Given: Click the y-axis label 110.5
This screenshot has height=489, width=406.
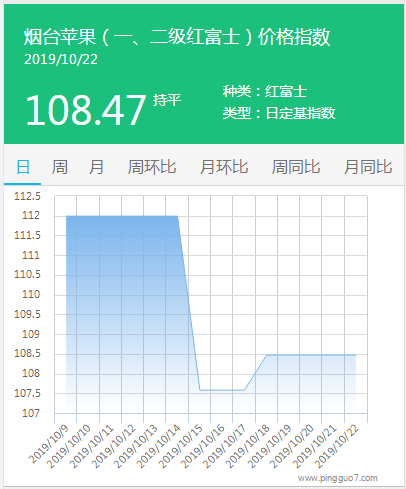Looking at the screenshot, I should 27,275.
